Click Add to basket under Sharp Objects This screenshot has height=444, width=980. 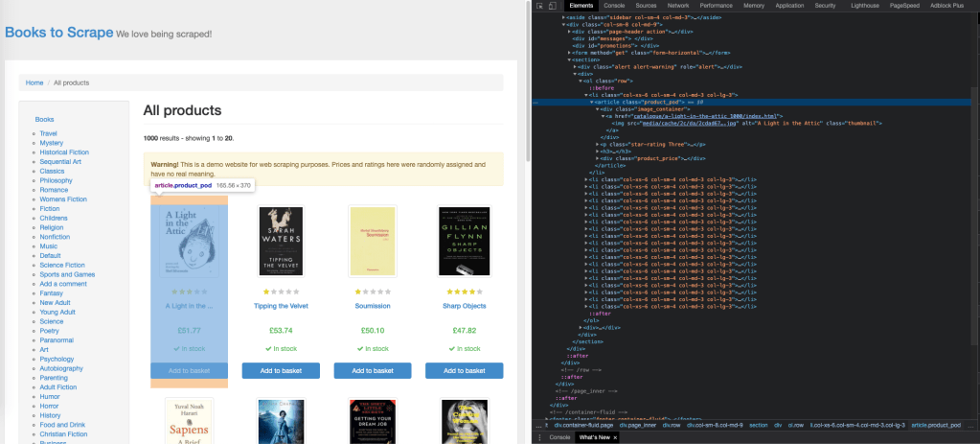[x=460, y=371]
